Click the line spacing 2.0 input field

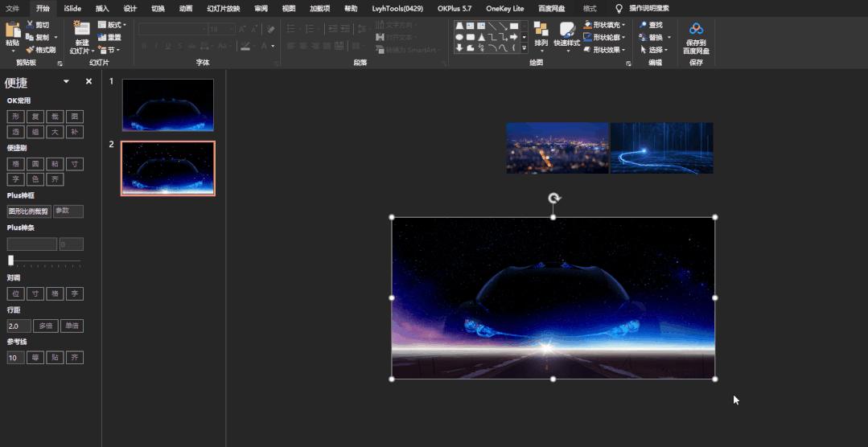(x=19, y=326)
